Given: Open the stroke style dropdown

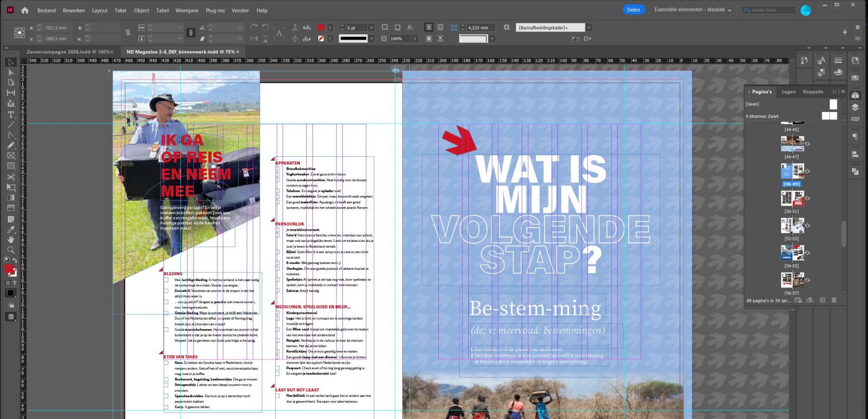Looking at the screenshot, I should point(371,39).
